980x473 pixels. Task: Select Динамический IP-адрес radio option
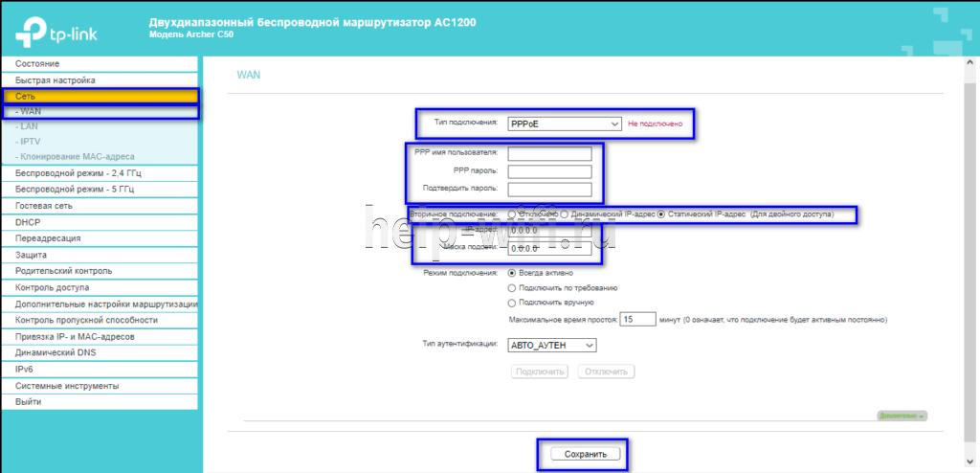pos(565,214)
